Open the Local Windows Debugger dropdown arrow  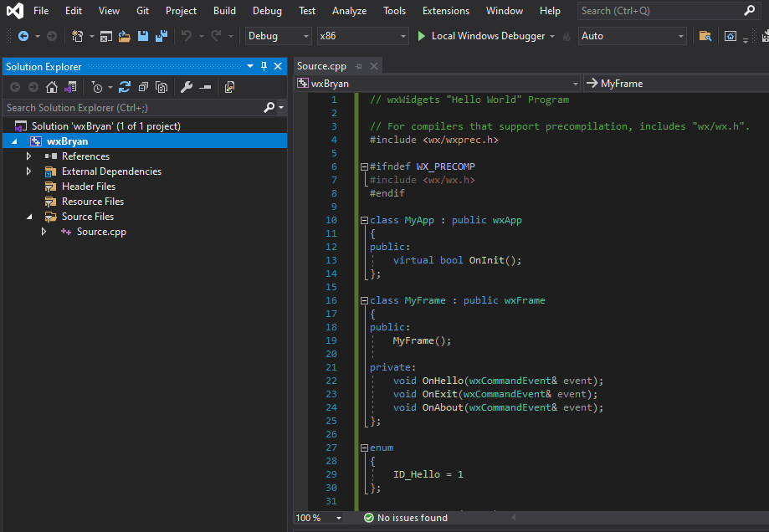coord(552,36)
